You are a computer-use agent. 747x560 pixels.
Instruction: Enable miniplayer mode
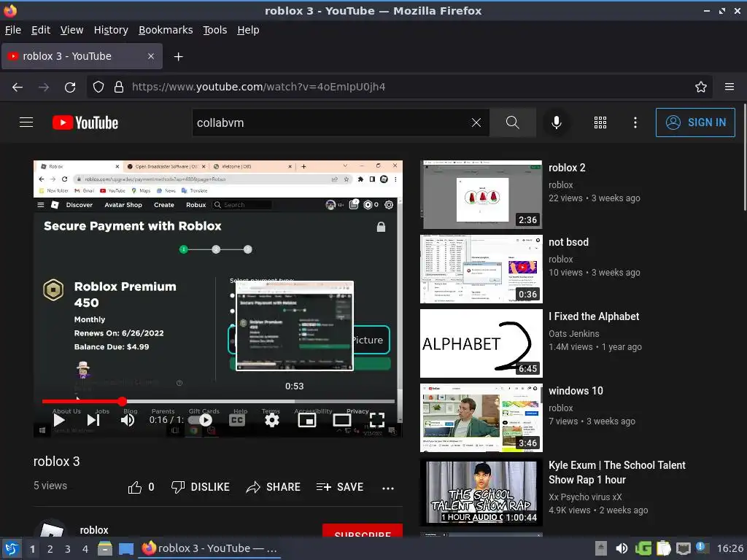point(307,420)
